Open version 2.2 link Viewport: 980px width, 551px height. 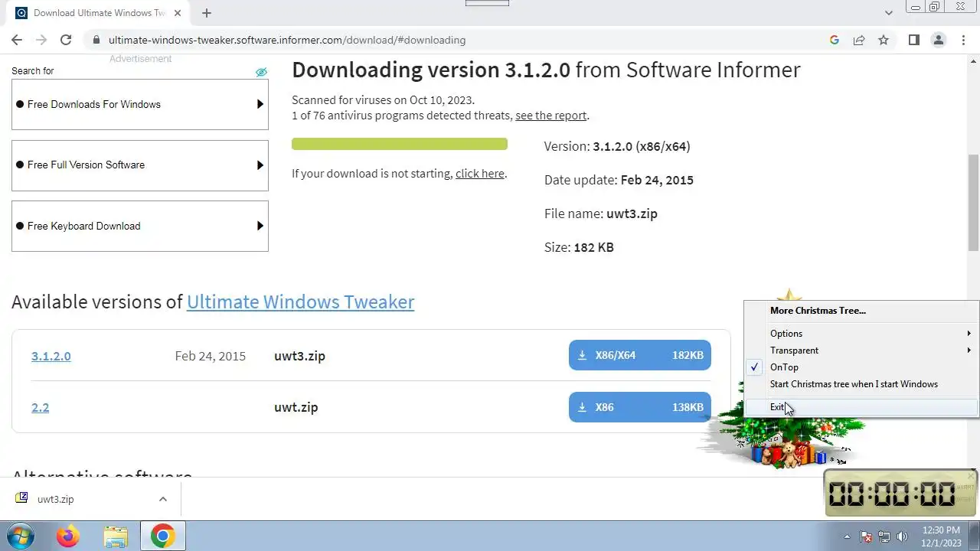(x=40, y=407)
